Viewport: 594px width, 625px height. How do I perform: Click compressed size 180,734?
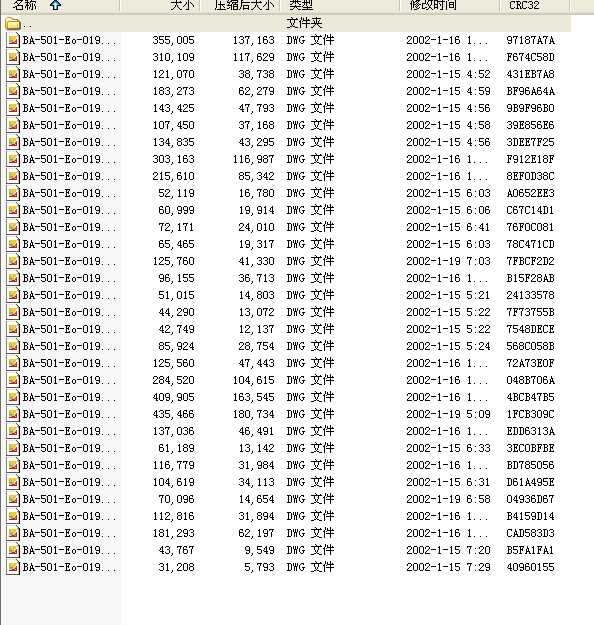[254, 415]
